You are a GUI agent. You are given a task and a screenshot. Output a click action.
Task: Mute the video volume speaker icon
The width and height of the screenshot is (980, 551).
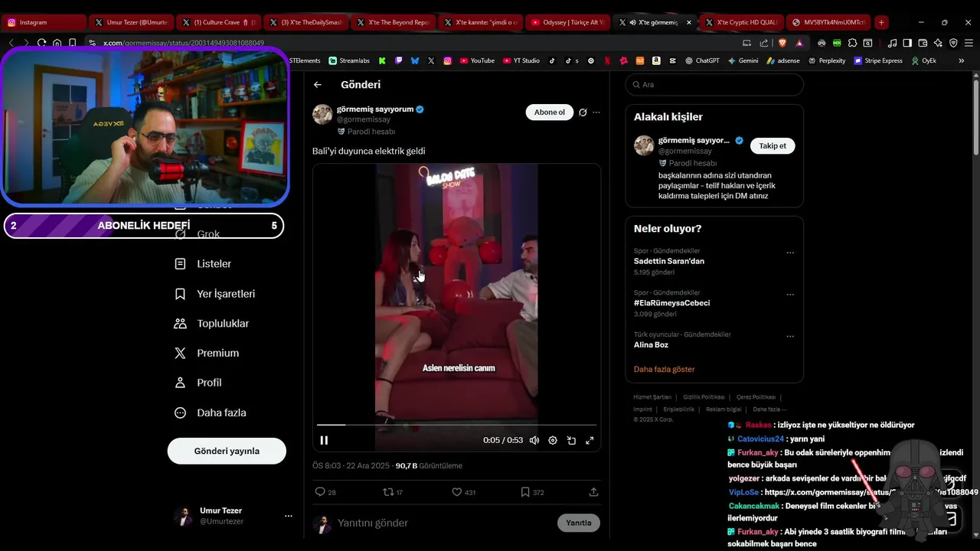tap(534, 440)
